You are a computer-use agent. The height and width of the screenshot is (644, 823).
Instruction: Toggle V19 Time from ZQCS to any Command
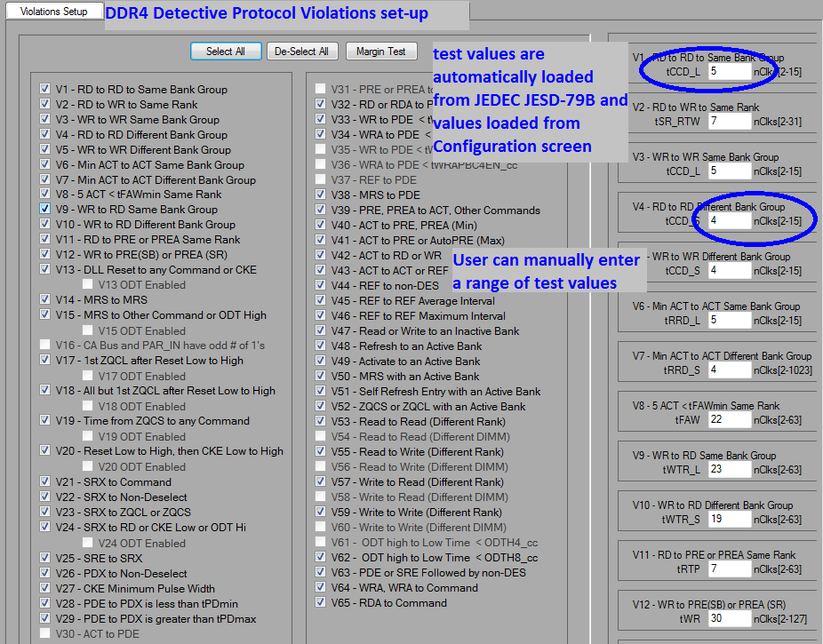(x=45, y=420)
